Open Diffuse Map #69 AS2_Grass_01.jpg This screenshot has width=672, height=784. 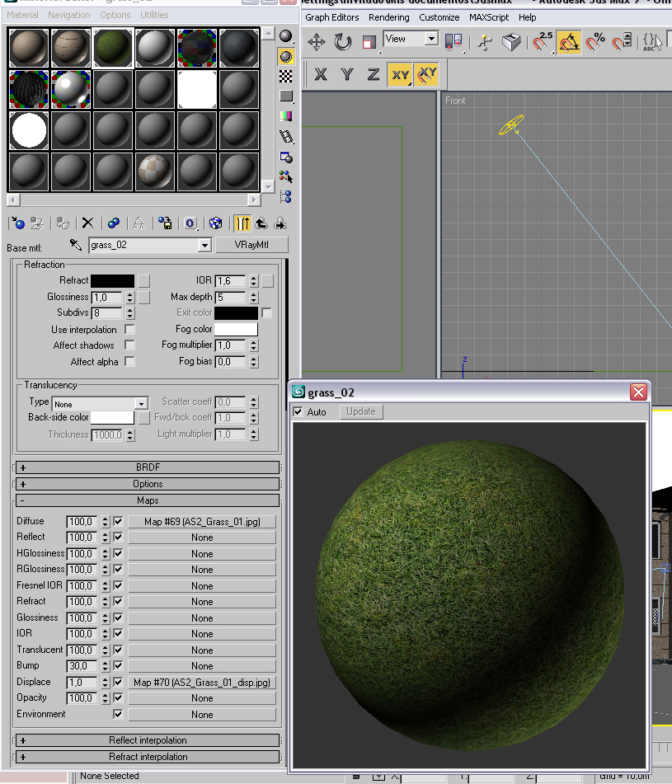click(202, 522)
